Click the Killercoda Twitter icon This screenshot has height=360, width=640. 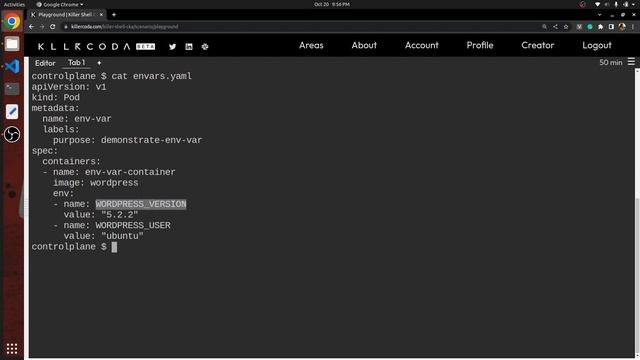point(172,47)
